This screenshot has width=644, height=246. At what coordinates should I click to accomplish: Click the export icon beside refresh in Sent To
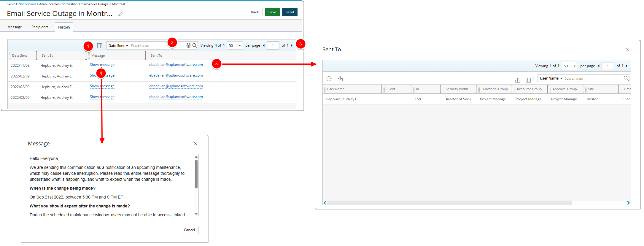340,79
